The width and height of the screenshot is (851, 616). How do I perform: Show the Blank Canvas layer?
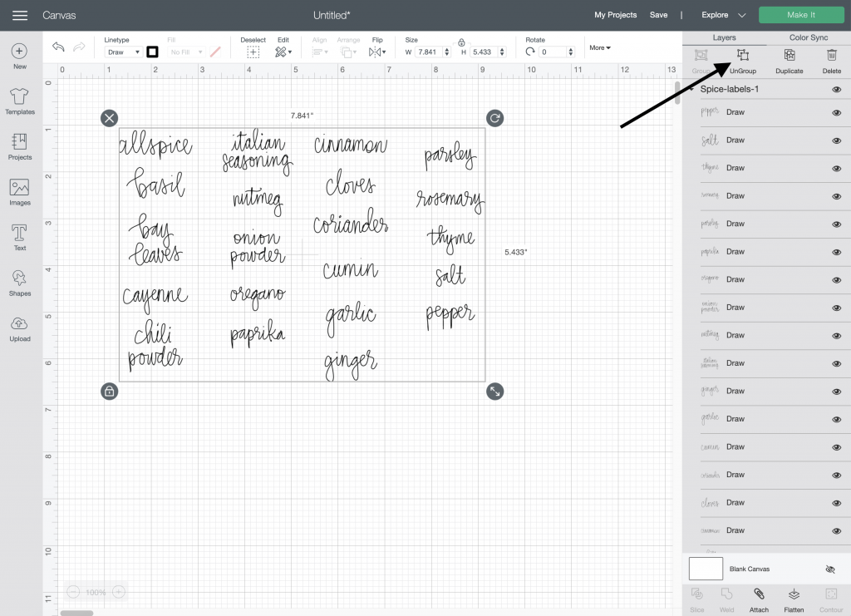(830, 569)
